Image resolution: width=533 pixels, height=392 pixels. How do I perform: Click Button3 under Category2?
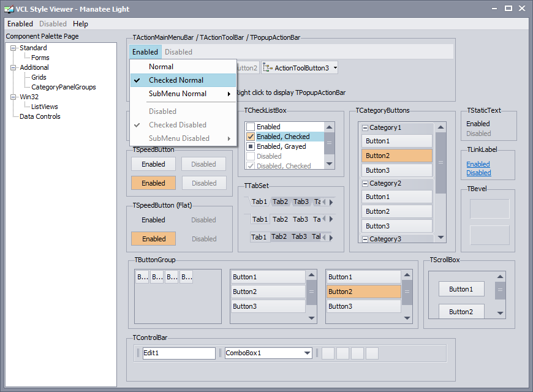[397, 226]
